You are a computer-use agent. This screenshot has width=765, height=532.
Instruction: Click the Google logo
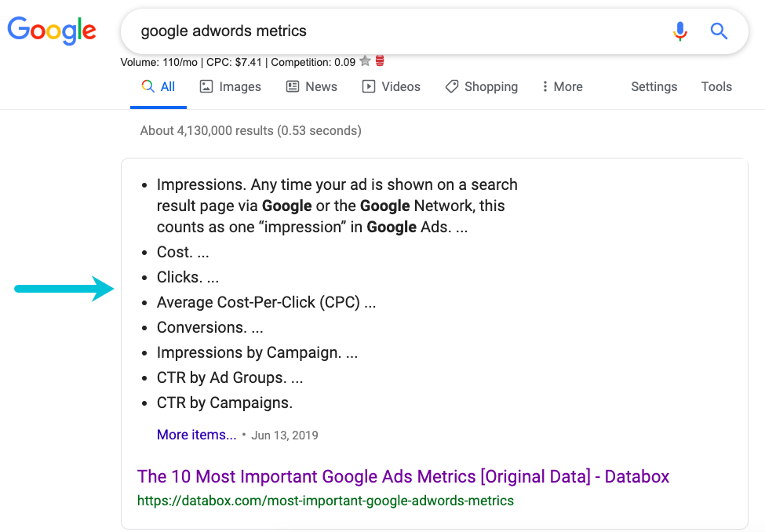[x=52, y=31]
